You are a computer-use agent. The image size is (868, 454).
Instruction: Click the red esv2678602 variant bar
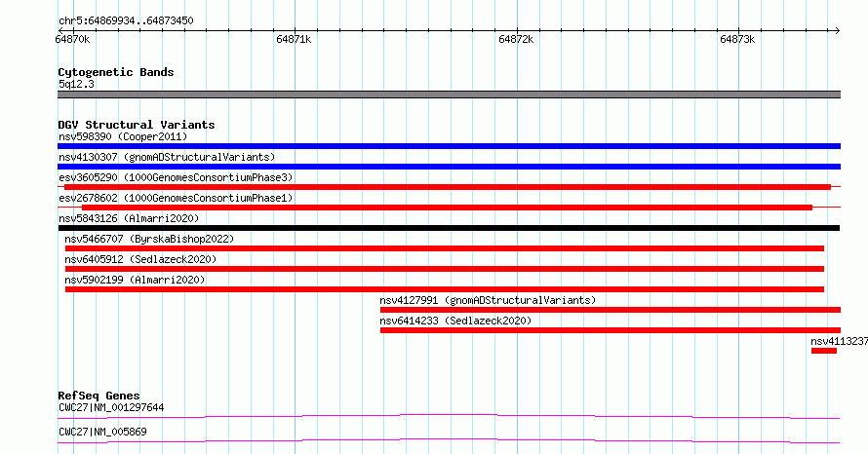point(447,208)
